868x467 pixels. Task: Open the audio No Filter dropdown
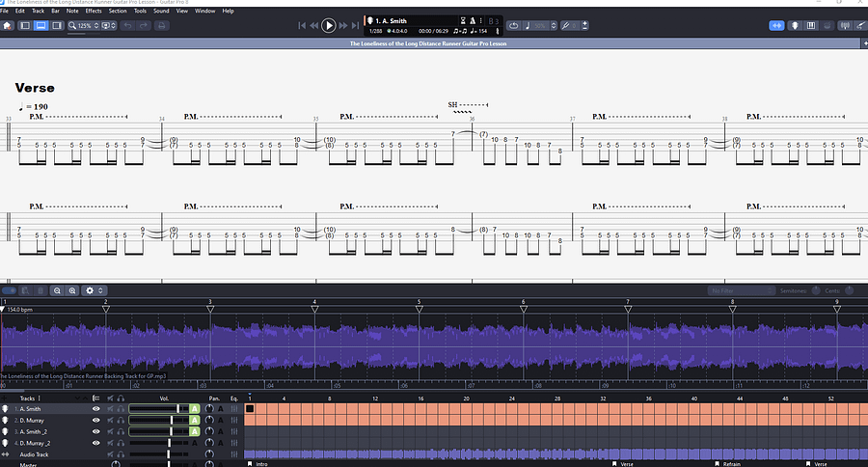coord(741,290)
